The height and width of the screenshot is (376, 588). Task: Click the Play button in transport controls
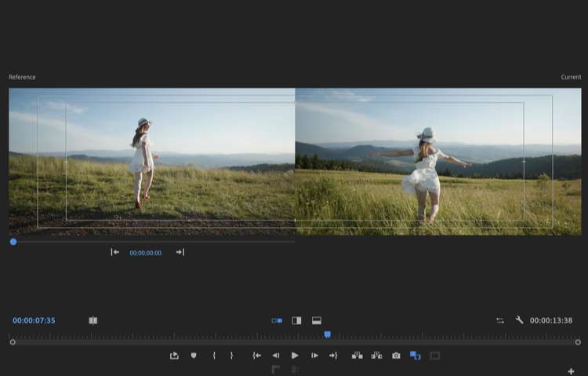[295, 356]
